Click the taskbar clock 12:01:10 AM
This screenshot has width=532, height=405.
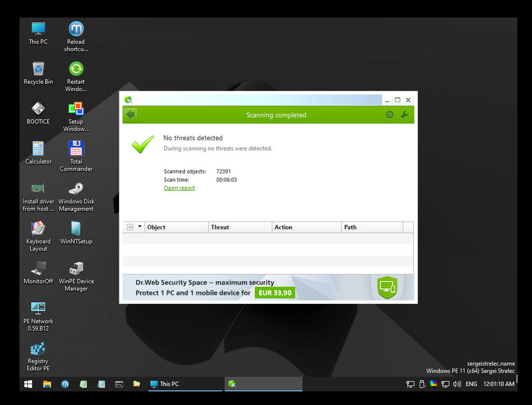coord(499,384)
